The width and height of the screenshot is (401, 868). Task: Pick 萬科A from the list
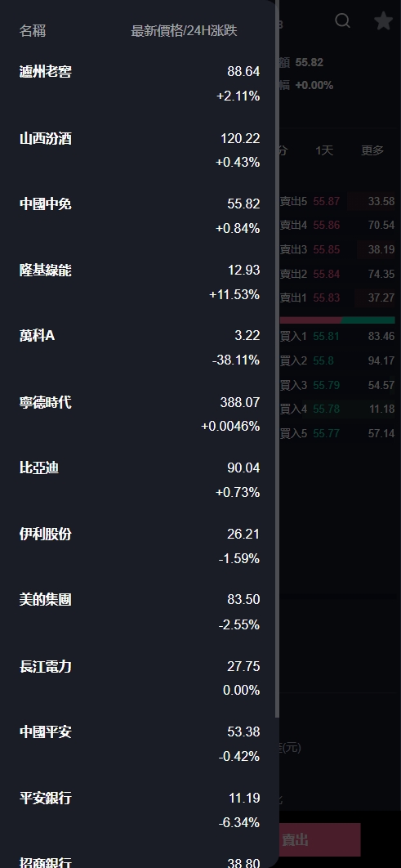tap(140, 347)
